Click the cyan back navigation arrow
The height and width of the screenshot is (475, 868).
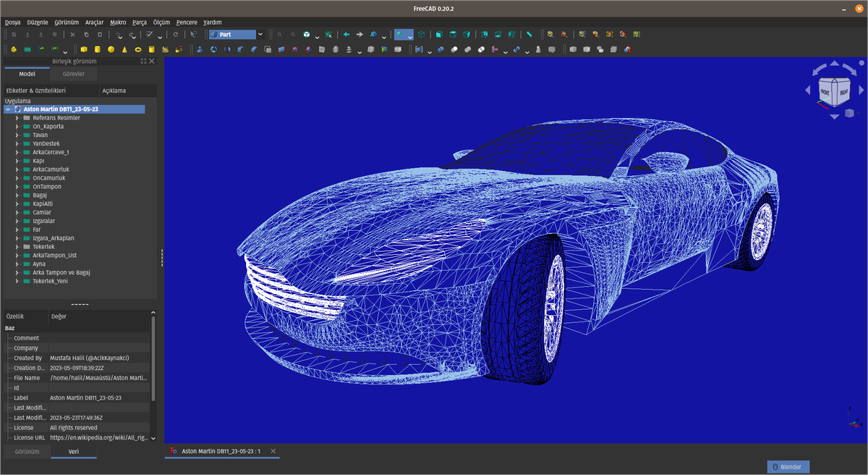346,34
